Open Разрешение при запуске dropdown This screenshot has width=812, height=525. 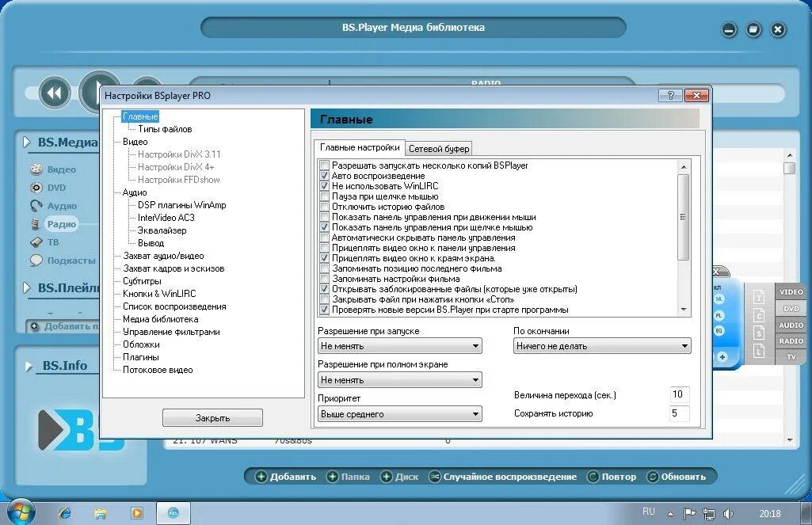coord(400,346)
